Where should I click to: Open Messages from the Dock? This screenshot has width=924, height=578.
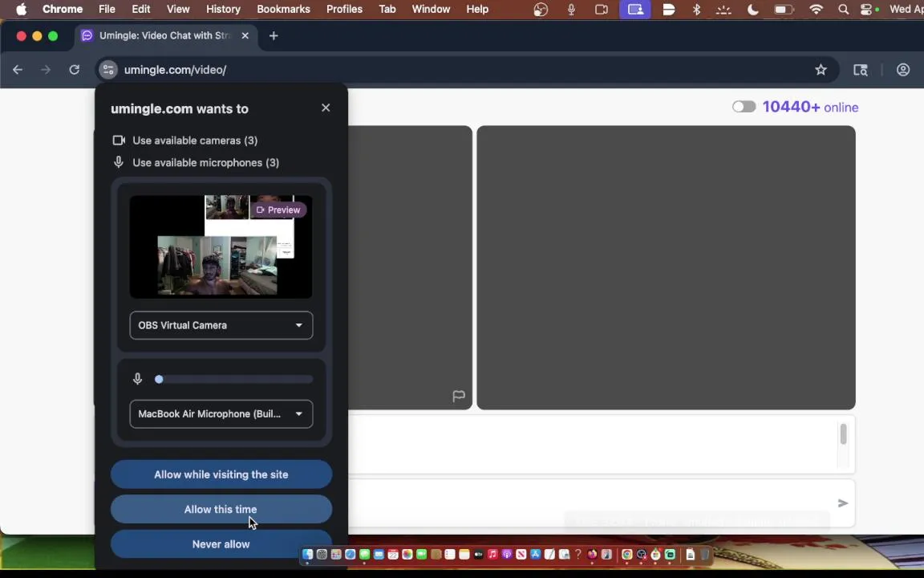coord(364,555)
